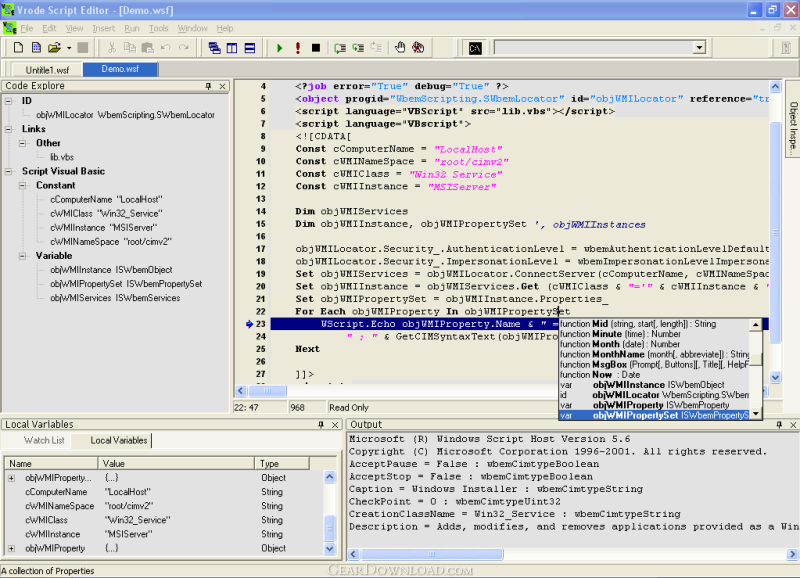Expand the objWMIProperty row at bottom
The height and width of the screenshot is (578, 800).
(x=12, y=548)
